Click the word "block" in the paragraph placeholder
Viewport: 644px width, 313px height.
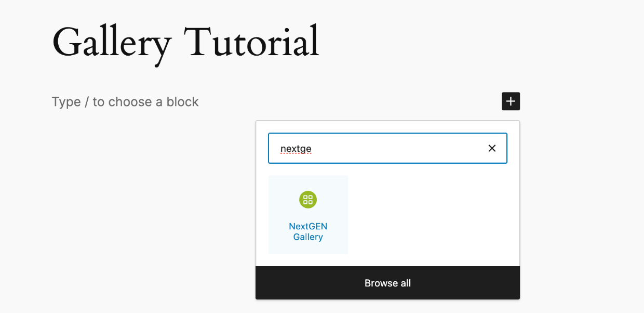tap(182, 102)
